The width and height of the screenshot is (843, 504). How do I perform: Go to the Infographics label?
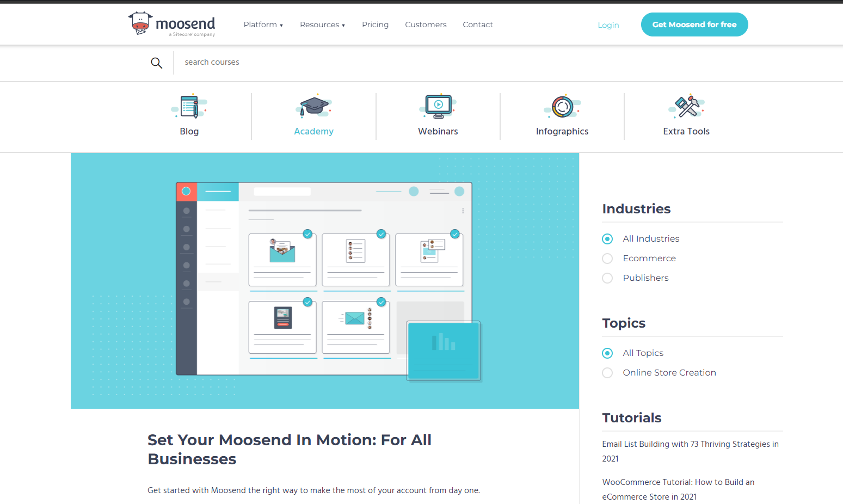point(562,131)
